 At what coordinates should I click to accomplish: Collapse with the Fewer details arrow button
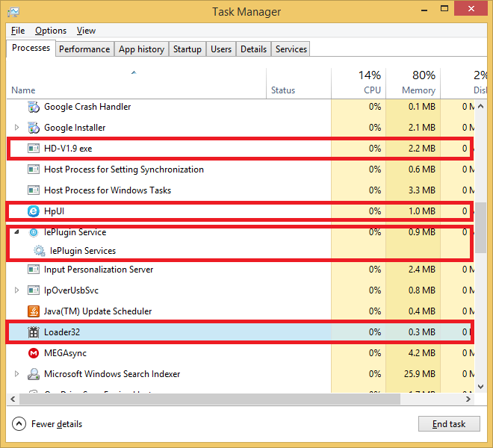[x=19, y=424]
